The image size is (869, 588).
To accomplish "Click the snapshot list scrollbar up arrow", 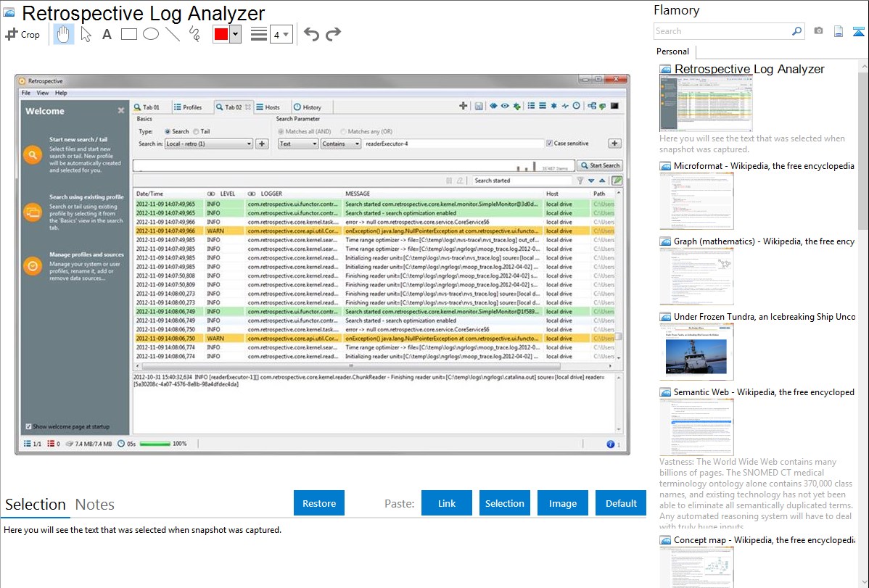I will coord(864,66).
